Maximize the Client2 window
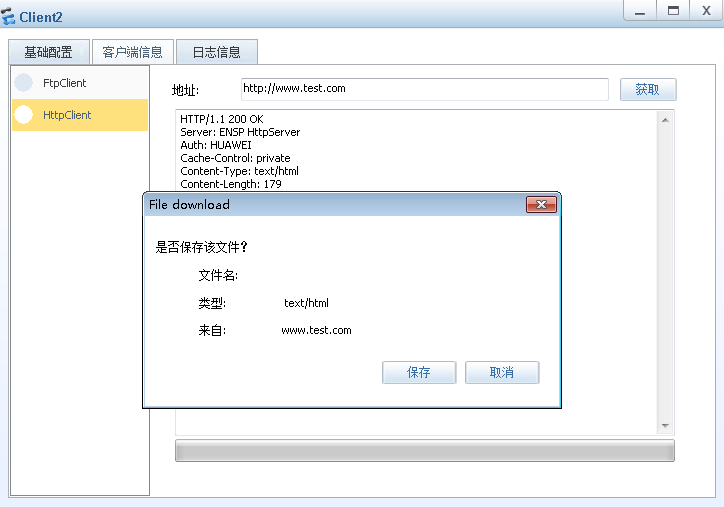This screenshot has height=507, width=724. (673, 11)
